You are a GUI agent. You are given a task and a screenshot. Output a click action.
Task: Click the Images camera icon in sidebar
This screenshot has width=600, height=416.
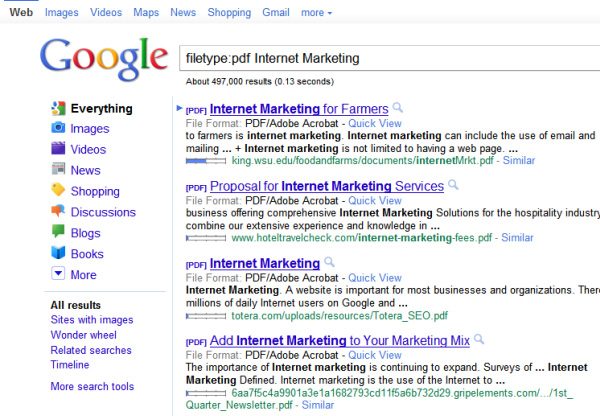(59, 129)
